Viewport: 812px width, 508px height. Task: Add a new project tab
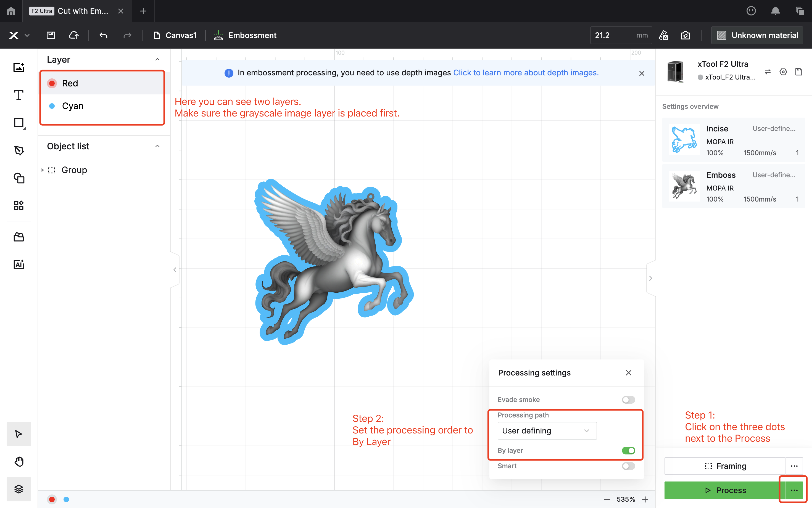[143, 11]
